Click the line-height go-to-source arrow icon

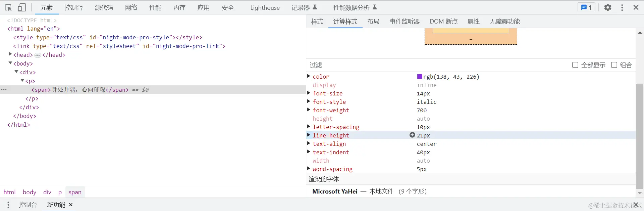[x=412, y=135]
